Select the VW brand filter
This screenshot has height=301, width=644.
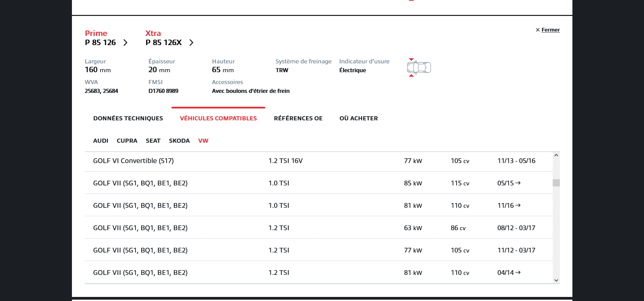[203, 141]
